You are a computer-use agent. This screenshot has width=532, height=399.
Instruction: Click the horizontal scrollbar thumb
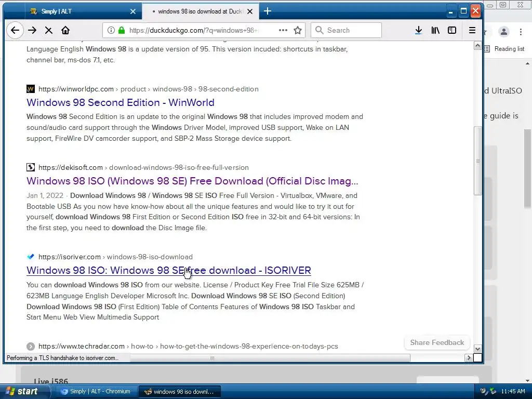pyautogui.click(x=212, y=358)
